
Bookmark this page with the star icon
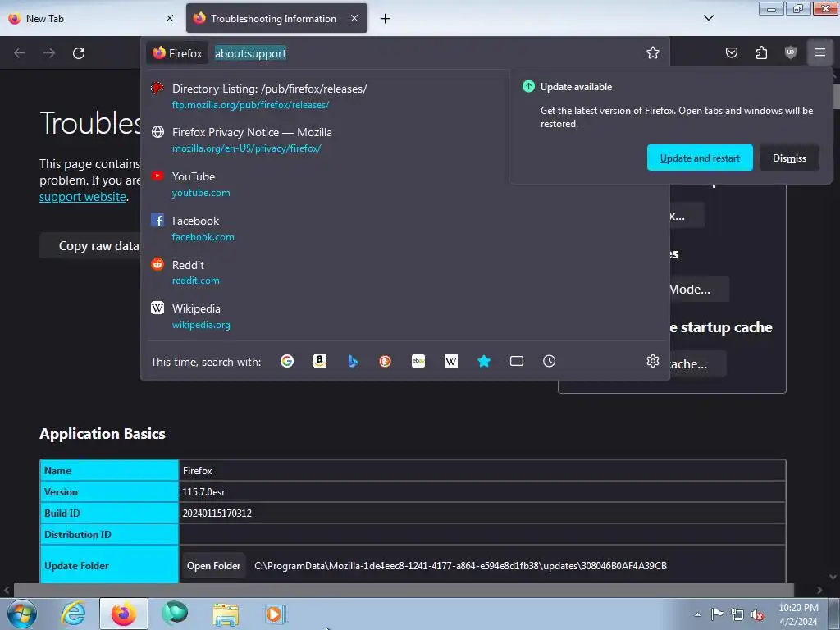pos(652,52)
